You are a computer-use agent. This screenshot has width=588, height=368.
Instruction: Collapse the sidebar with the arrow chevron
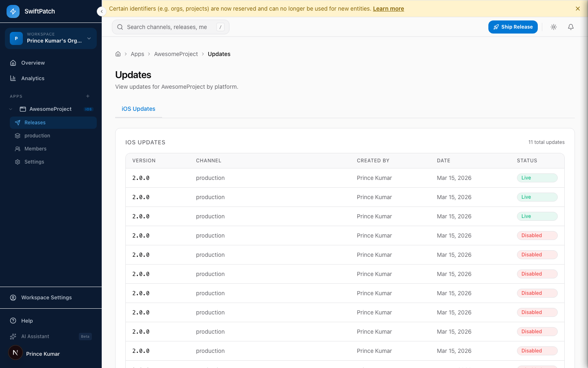[101, 11]
